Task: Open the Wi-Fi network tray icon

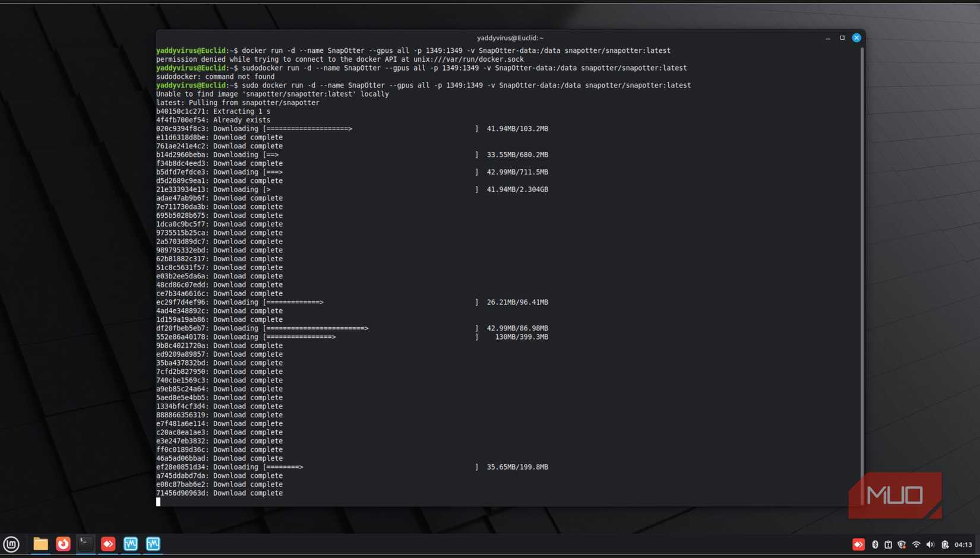Action: (916, 544)
